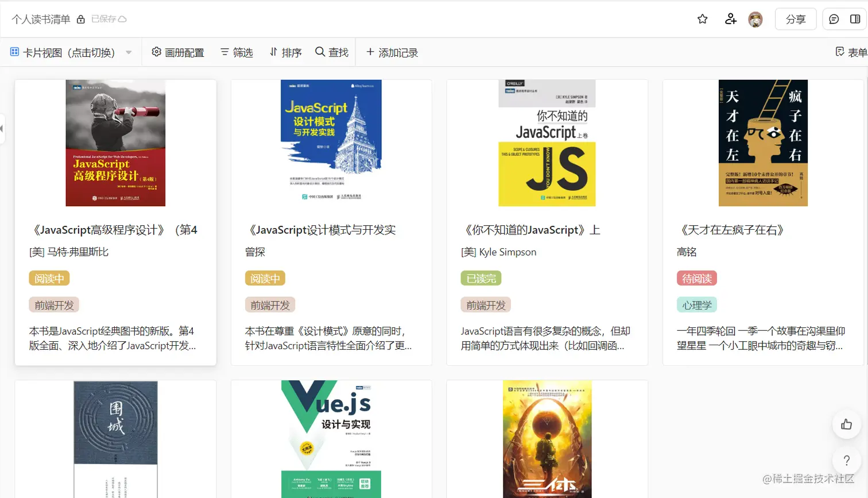Click the cloud saved status icon
Screen dimensions: 868x498
(122, 19)
